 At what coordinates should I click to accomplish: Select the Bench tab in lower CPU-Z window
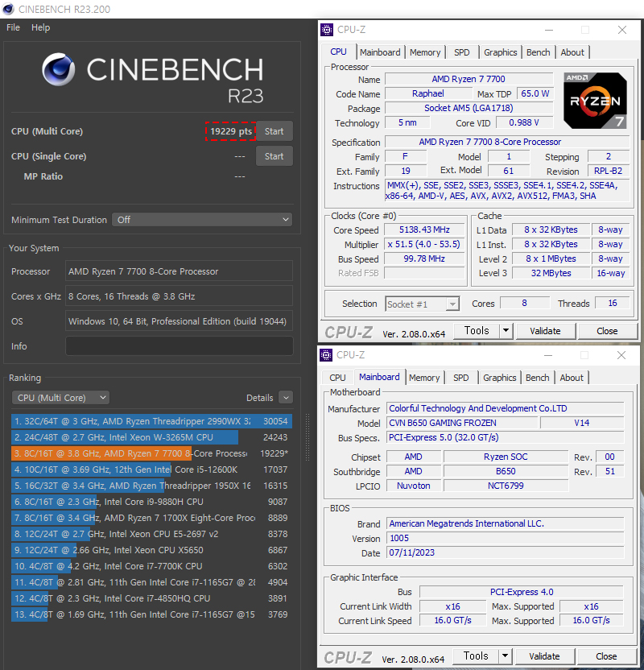537,378
